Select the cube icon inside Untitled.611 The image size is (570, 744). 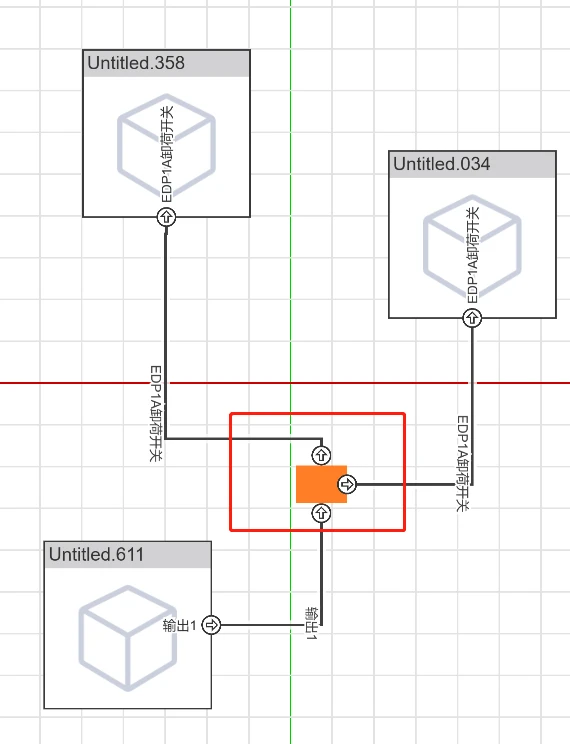click(x=128, y=638)
